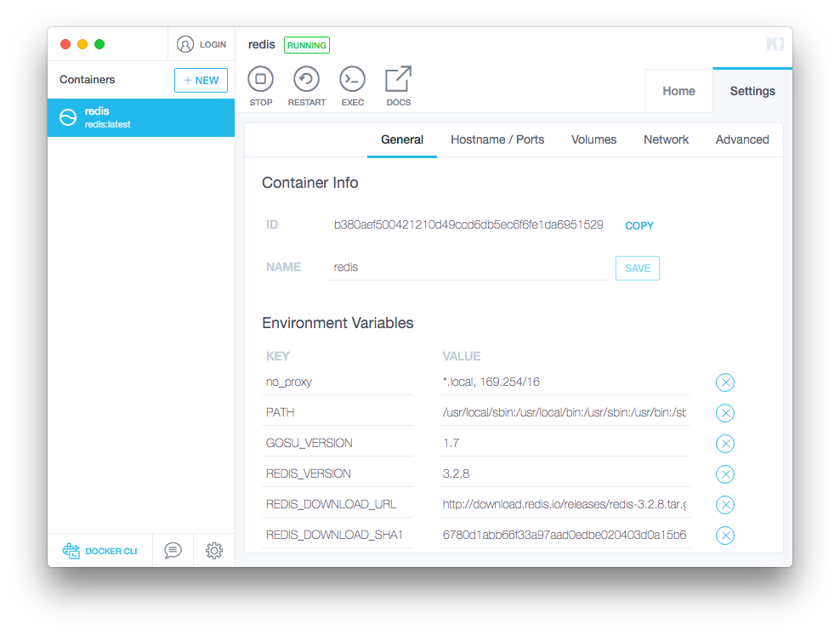Viewport: 840px width, 635px height.
Task: Open EXEC terminal for container
Action: point(352,80)
